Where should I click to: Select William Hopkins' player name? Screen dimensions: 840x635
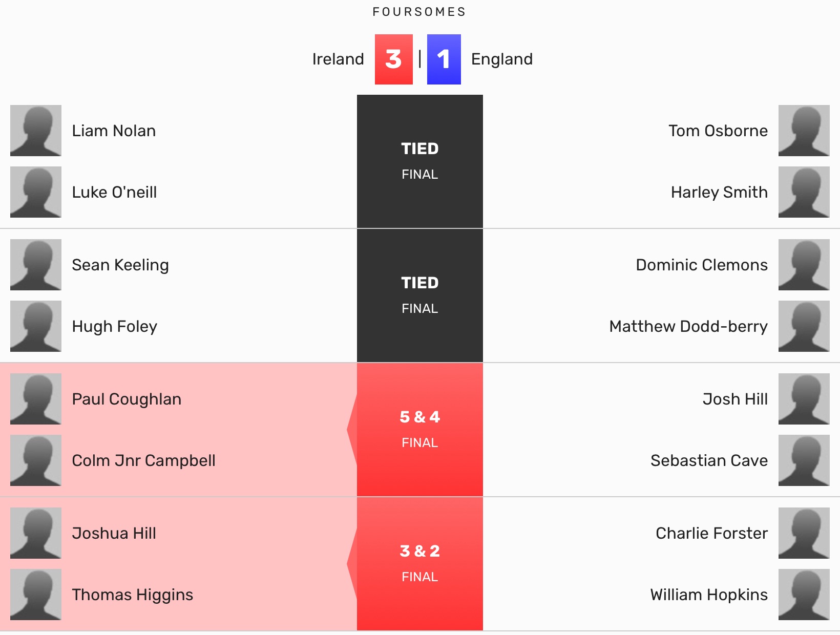[x=708, y=595]
